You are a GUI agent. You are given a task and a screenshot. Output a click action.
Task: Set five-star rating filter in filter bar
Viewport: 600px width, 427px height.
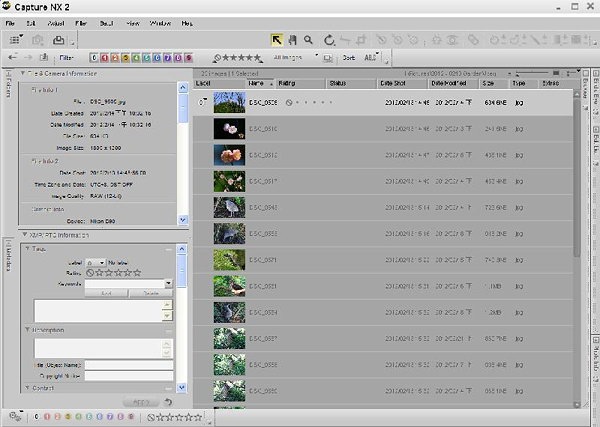pyautogui.click(x=258, y=58)
